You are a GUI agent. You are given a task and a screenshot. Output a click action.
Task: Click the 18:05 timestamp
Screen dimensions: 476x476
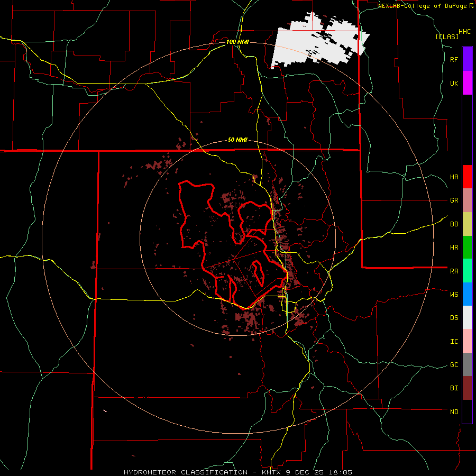(340, 472)
